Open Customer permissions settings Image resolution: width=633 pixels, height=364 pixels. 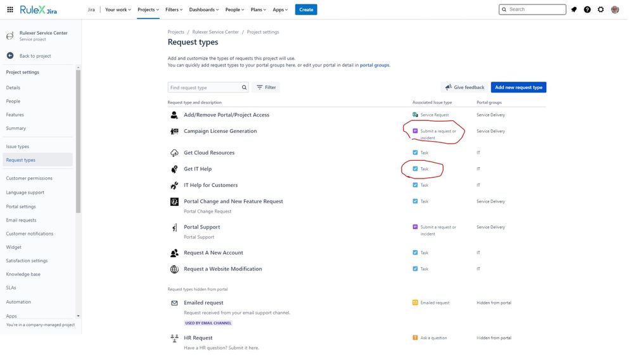pyautogui.click(x=29, y=178)
